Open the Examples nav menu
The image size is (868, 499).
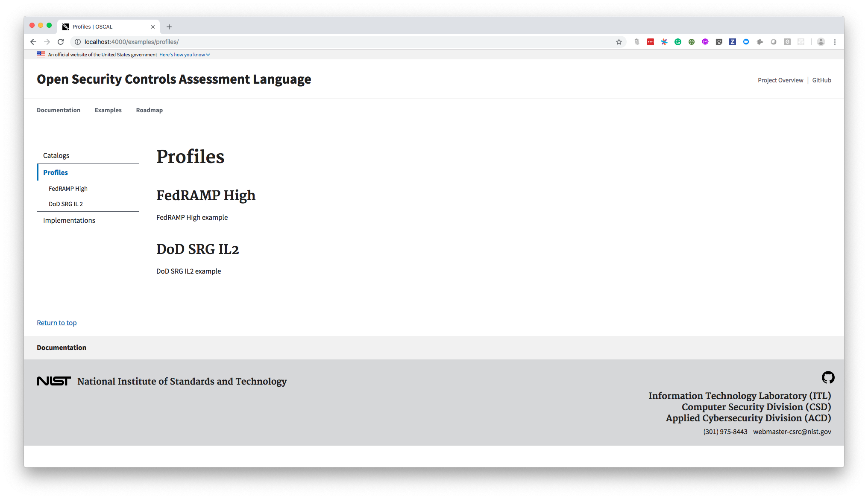click(x=108, y=110)
